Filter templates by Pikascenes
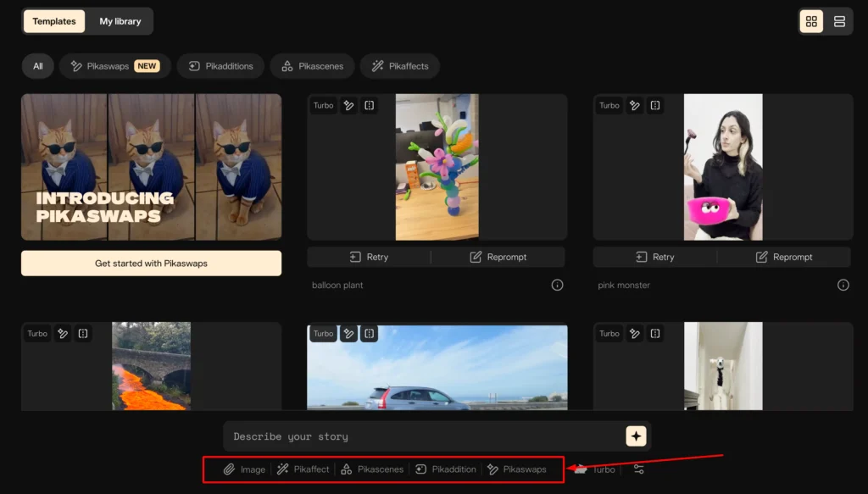The image size is (868, 494). click(312, 66)
